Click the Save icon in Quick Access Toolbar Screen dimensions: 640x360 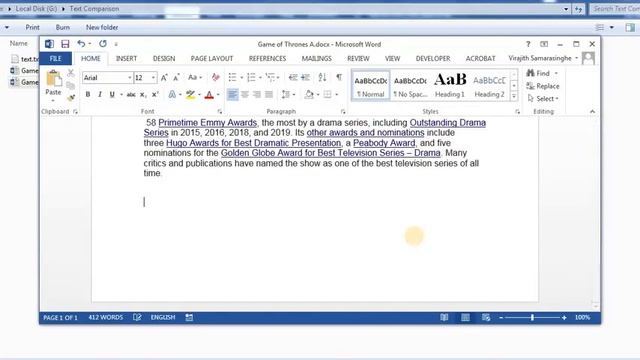click(x=65, y=44)
